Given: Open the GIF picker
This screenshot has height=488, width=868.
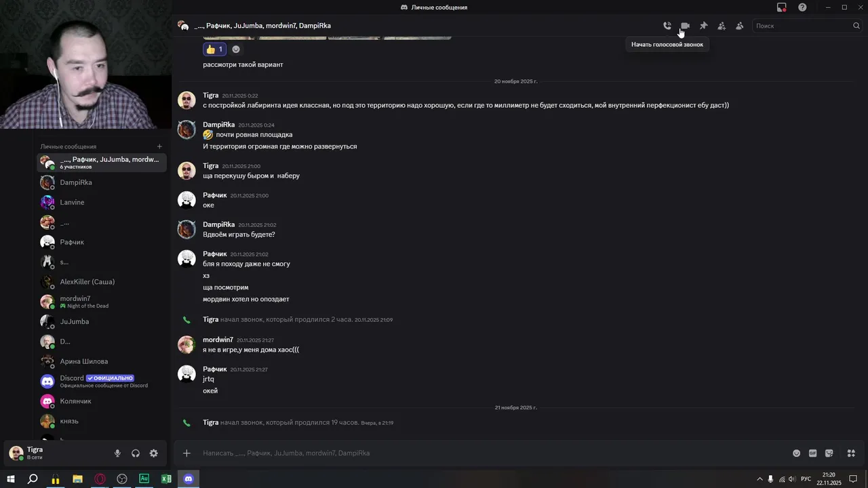Looking at the screenshot, I should click(812, 453).
